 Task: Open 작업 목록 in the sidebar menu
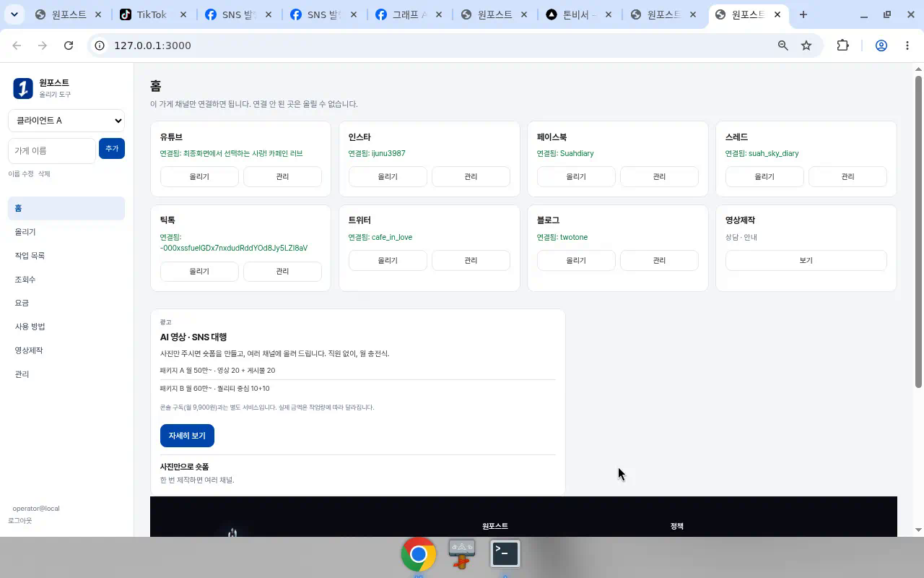coord(66,256)
